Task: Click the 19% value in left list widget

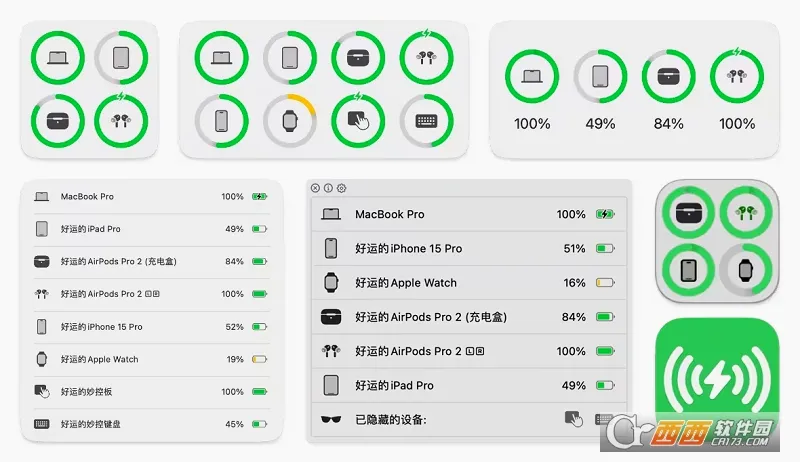Action: tap(235, 360)
